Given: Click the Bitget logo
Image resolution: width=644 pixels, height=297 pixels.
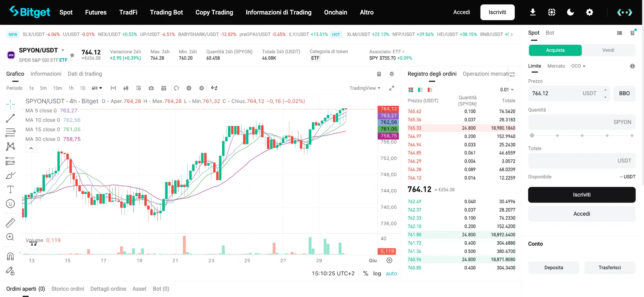Looking at the screenshot, I should pos(30,12).
